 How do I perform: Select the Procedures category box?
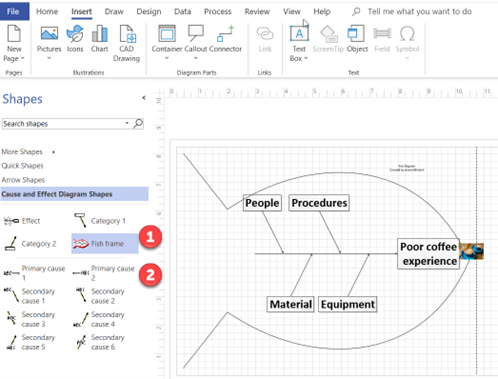319,203
